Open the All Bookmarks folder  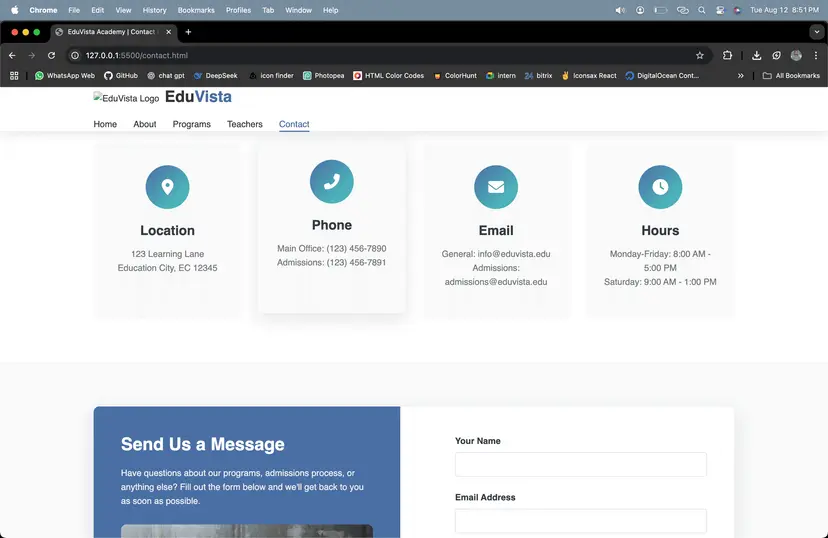791,76
